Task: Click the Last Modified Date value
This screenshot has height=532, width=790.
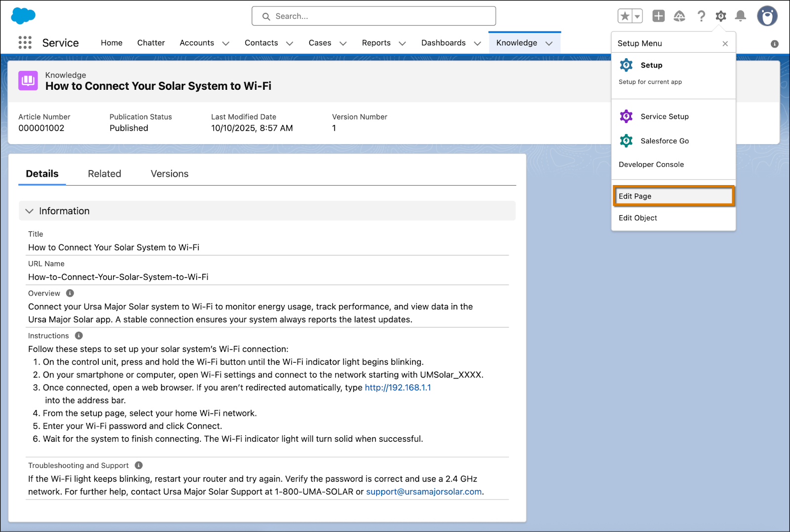Action: pyautogui.click(x=252, y=128)
